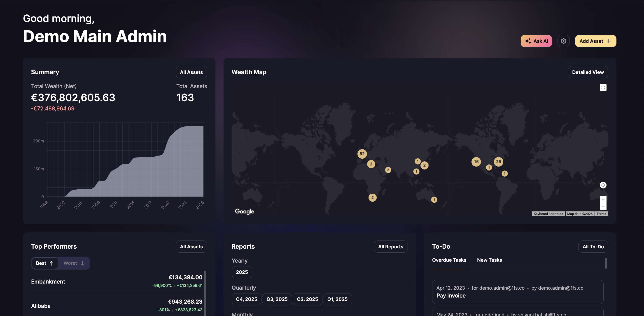Image resolution: width=644 pixels, height=316 pixels.
Task: Select the 92-asset cluster marker in Europe
Action: tap(362, 154)
